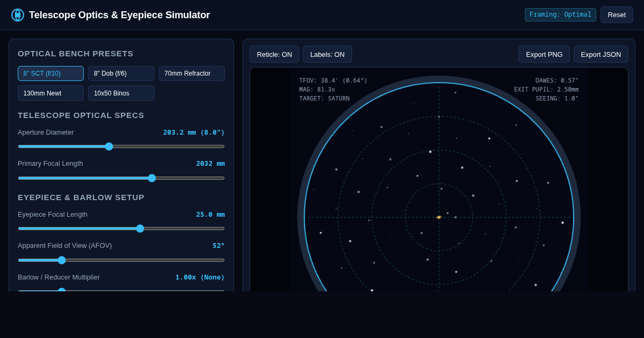
Task: Click the SEEING: 1.0" readout
Action: point(557,99)
